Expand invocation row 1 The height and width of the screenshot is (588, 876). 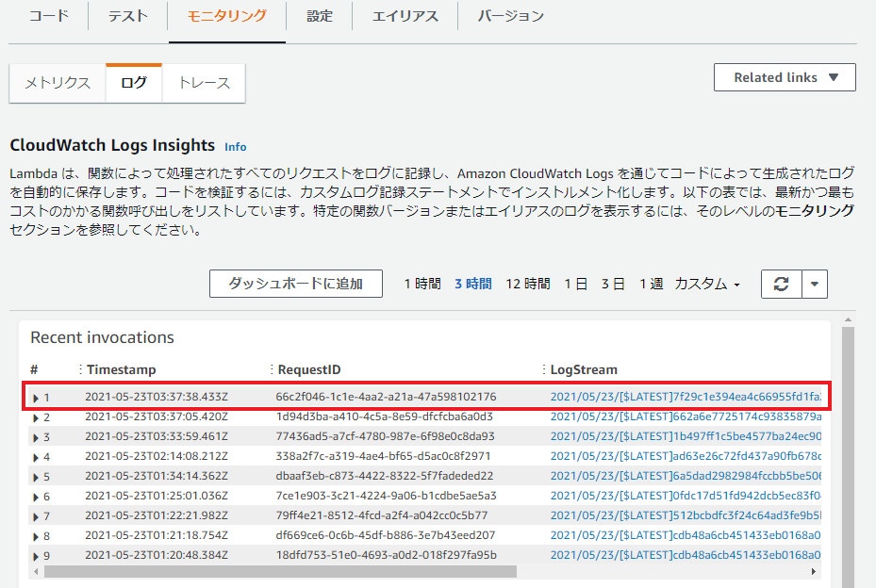36,398
